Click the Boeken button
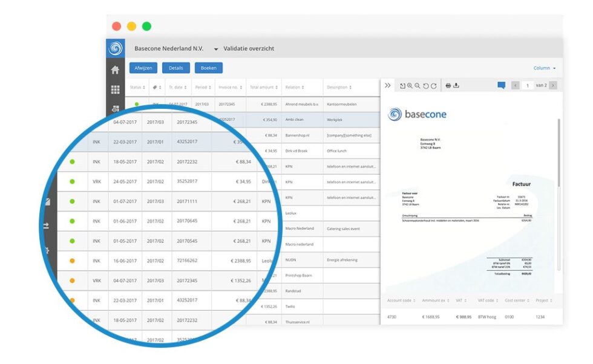Screen dimensions: 593x364 [x=208, y=68]
